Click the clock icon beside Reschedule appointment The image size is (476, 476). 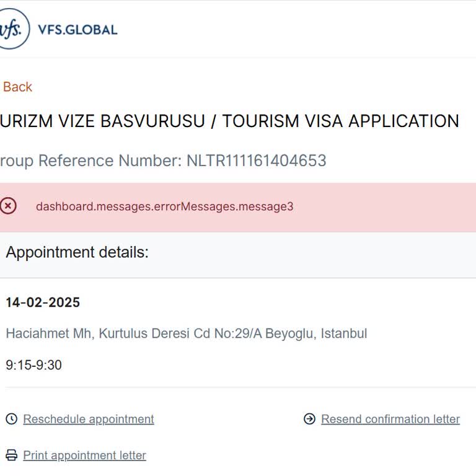point(11,419)
